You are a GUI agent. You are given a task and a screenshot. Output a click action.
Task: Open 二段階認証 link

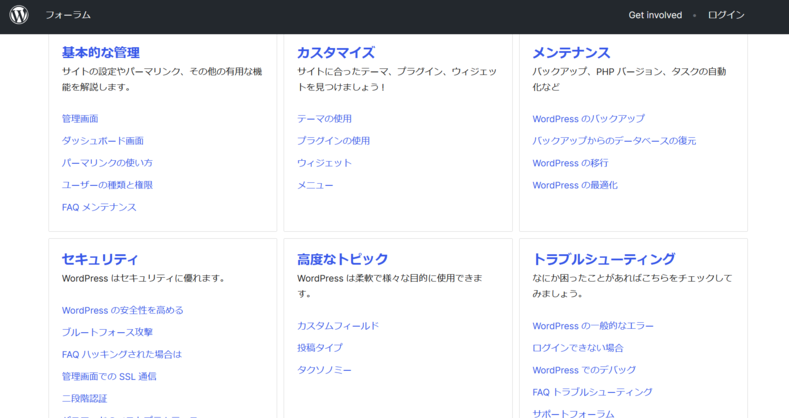coord(85,399)
